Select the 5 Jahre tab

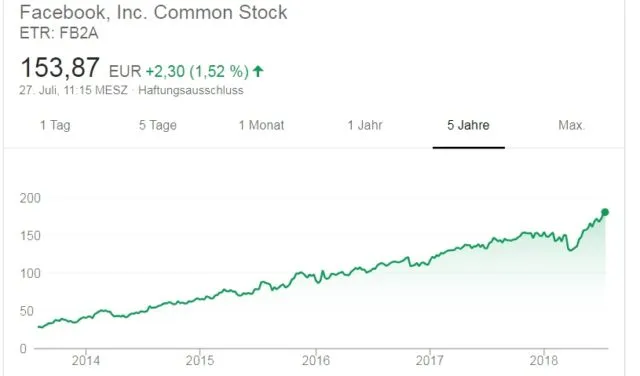pyautogui.click(x=468, y=125)
